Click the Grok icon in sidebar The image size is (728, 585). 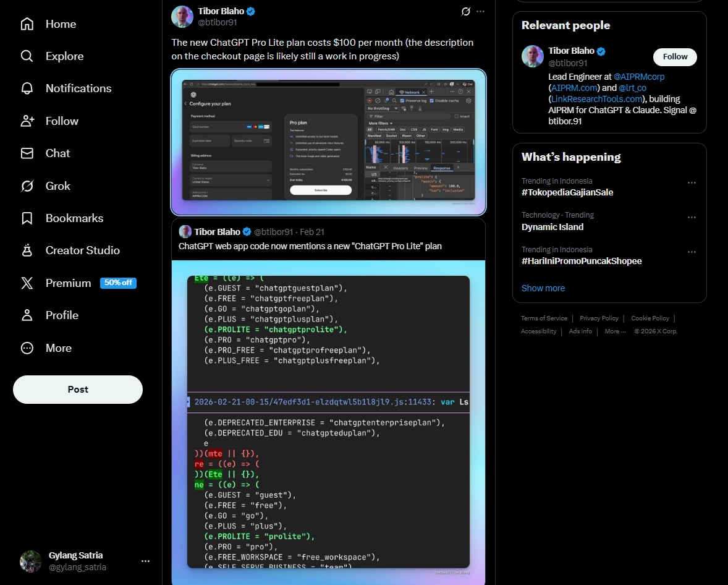[27, 186]
